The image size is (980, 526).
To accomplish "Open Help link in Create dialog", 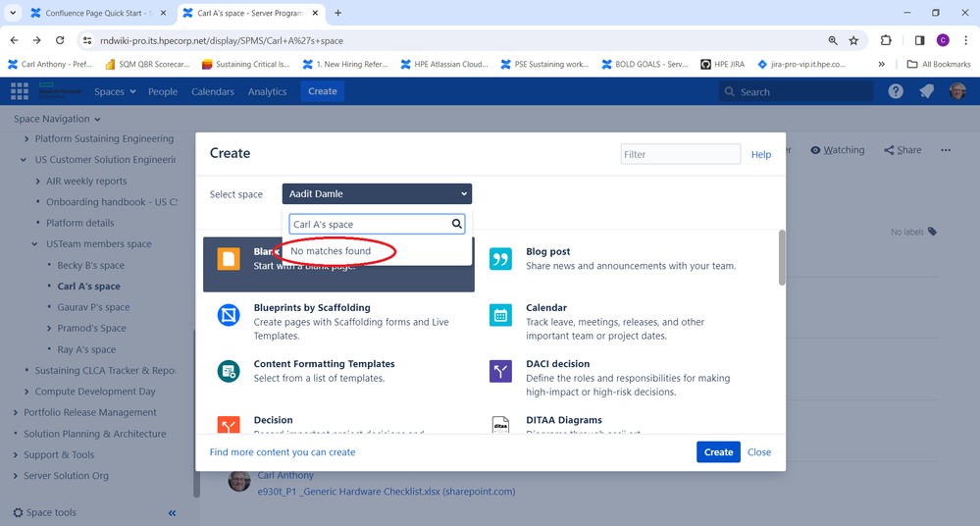I will [760, 154].
